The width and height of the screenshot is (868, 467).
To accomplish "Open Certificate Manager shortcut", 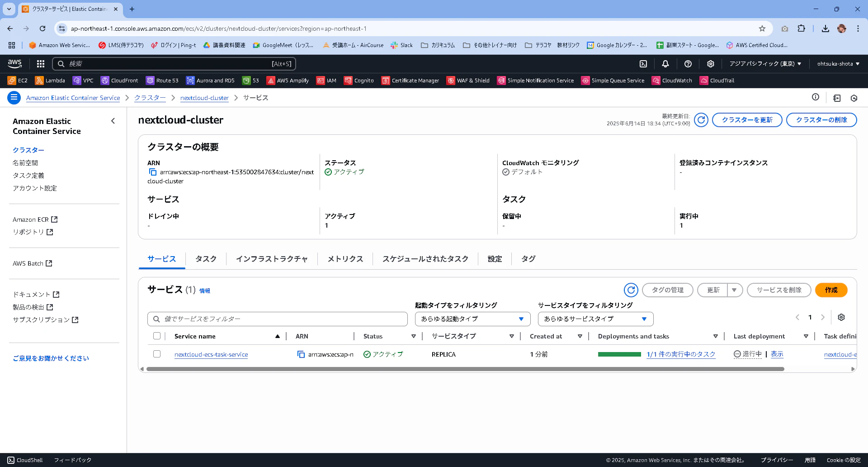I will click(x=410, y=81).
